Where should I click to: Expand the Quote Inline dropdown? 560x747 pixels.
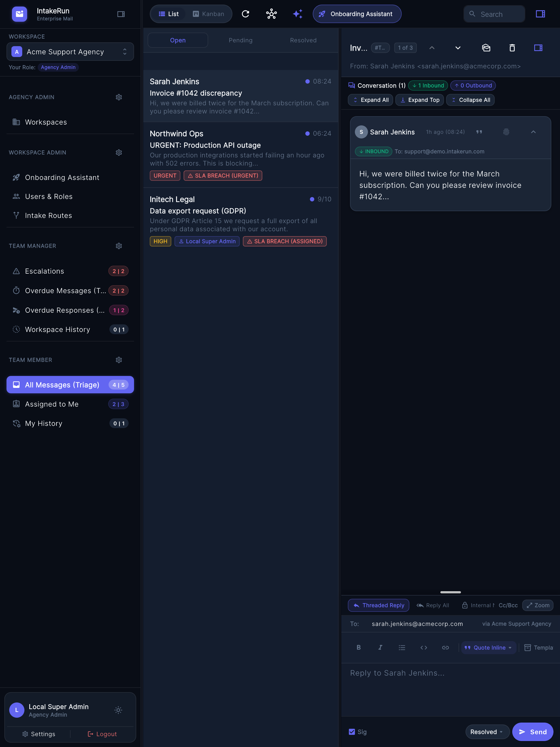pyautogui.click(x=488, y=647)
